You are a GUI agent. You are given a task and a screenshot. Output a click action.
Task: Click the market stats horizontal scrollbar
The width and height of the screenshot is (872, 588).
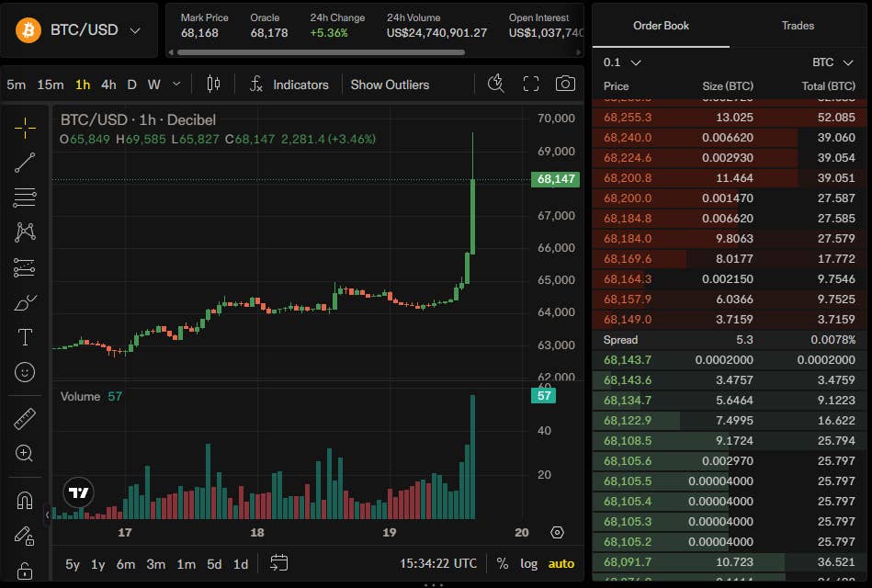(x=321, y=52)
